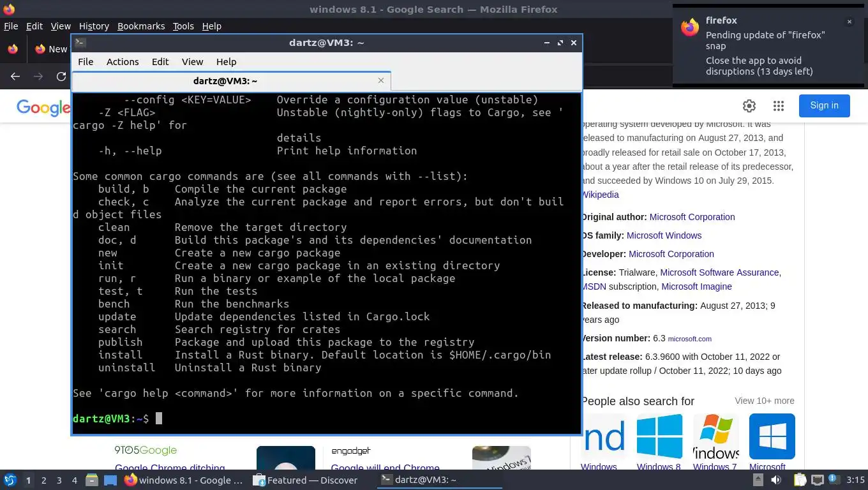Click the Firefox pinned tab icon
Viewport: 868px width, 490px height.
click(13, 49)
